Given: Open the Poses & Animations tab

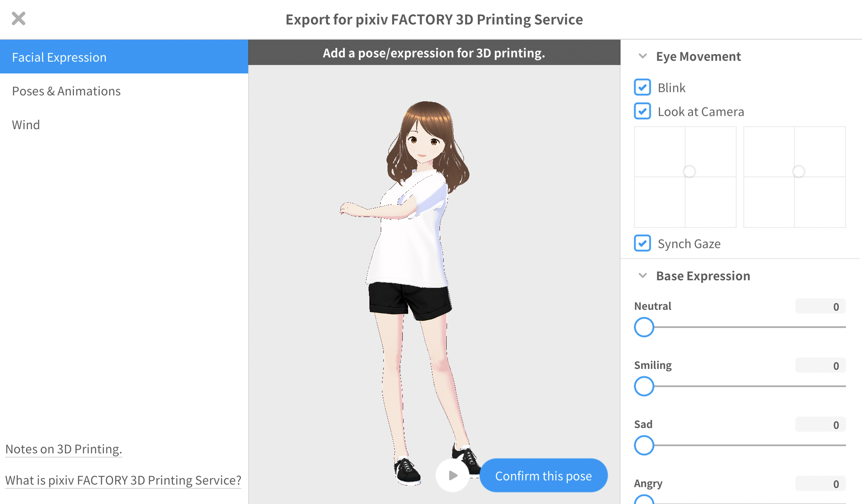Looking at the screenshot, I should click(124, 91).
